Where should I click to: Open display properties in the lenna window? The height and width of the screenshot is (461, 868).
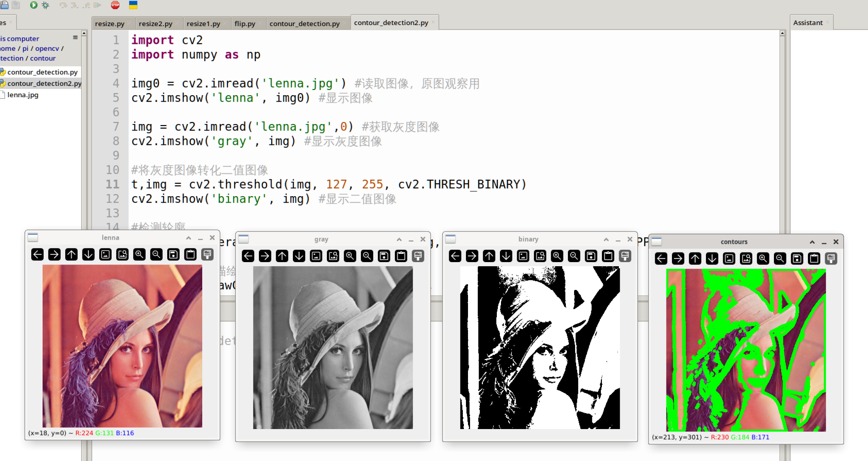[207, 255]
